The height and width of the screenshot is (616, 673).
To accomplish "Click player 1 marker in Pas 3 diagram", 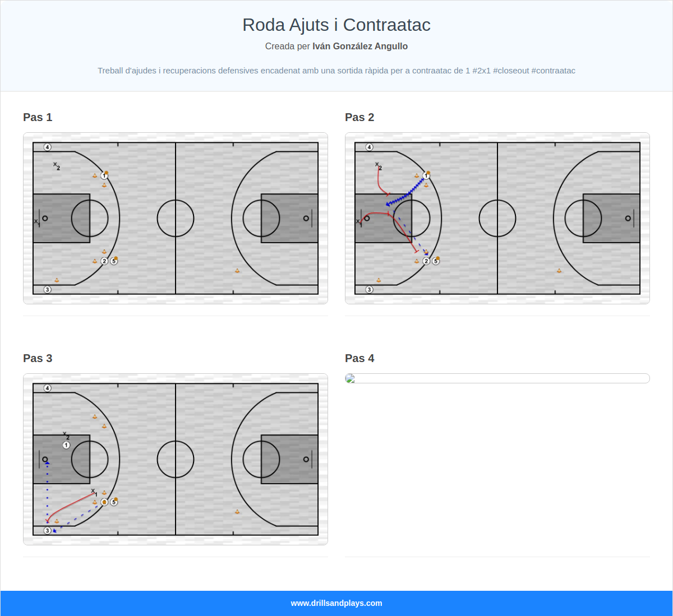I will pyautogui.click(x=66, y=445).
